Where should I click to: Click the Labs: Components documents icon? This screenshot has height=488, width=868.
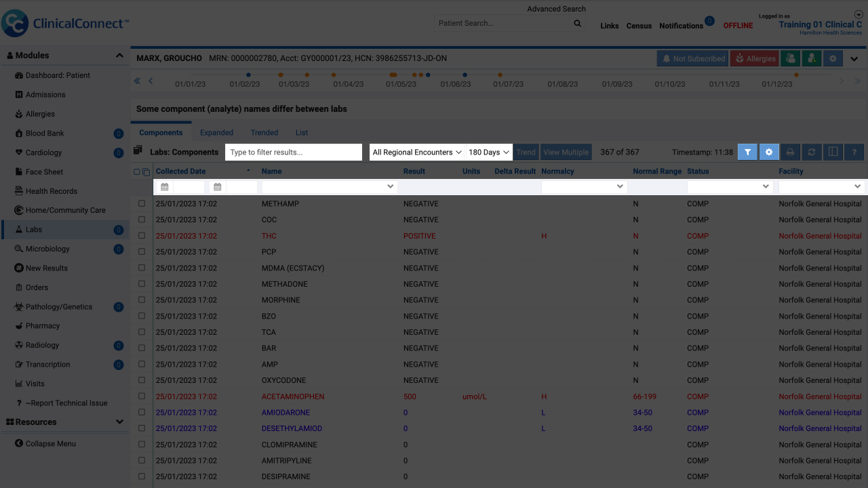[138, 151]
